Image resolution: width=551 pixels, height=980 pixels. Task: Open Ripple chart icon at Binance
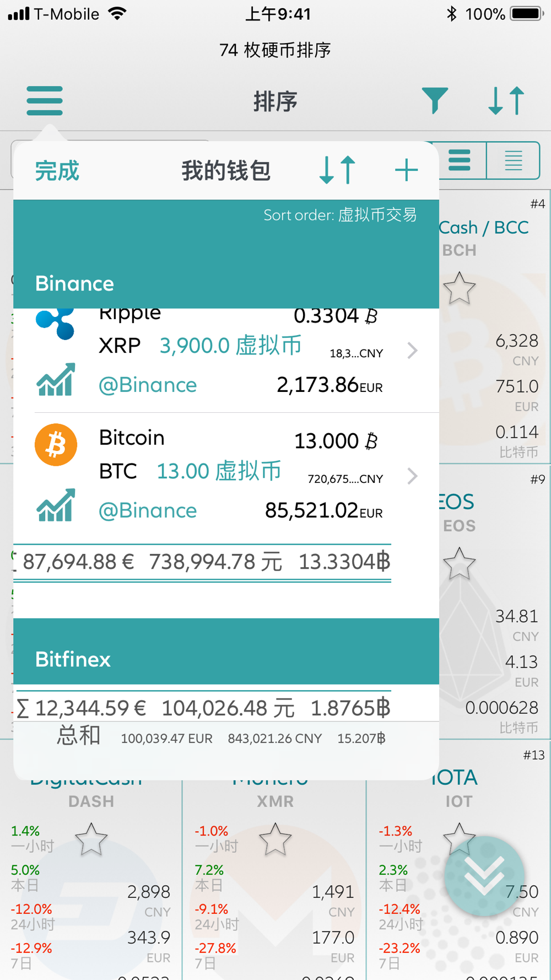click(56, 380)
